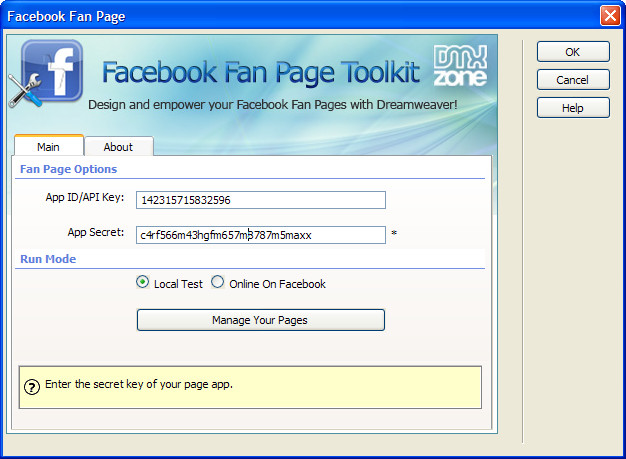Click the 'Fan Page Options' heading
Image resolution: width=626 pixels, height=459 pixels.
click(69, 169)
